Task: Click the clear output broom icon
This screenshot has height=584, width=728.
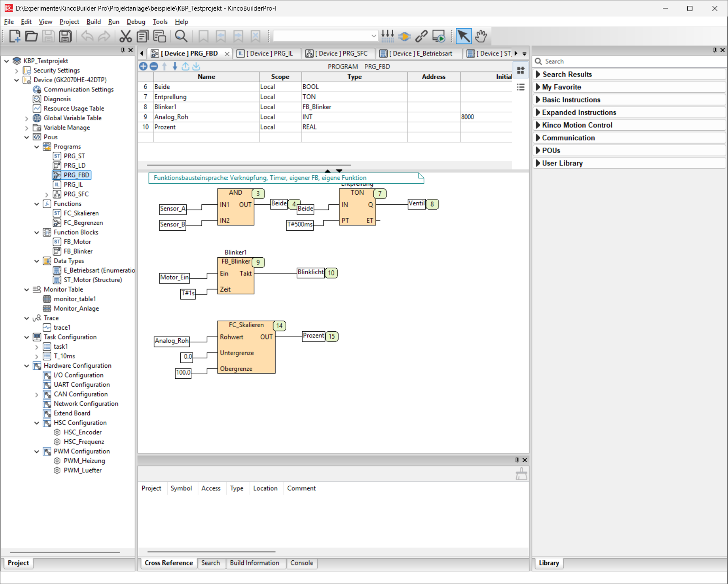Action: pos(521,474)
